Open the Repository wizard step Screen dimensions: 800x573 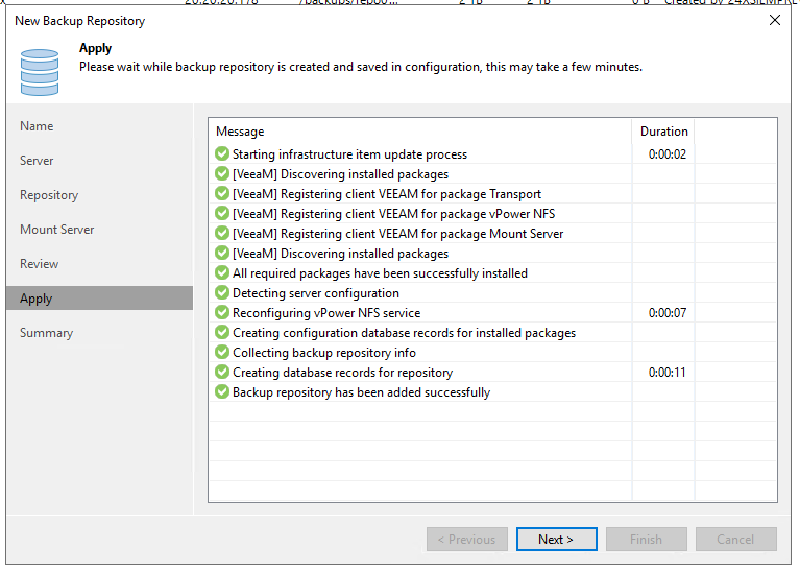tap(49, 195)
